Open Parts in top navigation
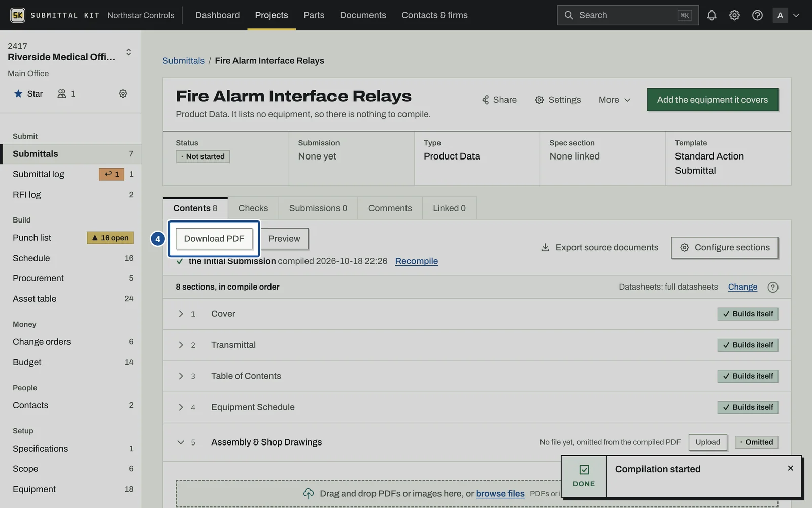This screenshot has height=508, width=812. click(x=314, y=15)
